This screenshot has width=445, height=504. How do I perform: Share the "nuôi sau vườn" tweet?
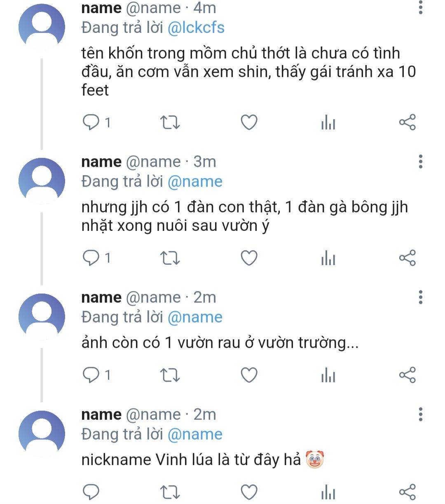click(x=407, y=258)
